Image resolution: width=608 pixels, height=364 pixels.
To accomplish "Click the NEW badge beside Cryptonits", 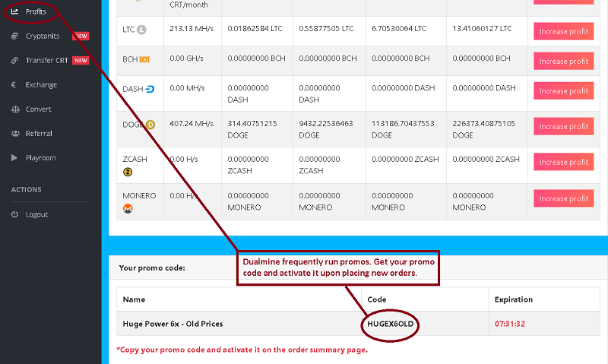I will point(81,36).
